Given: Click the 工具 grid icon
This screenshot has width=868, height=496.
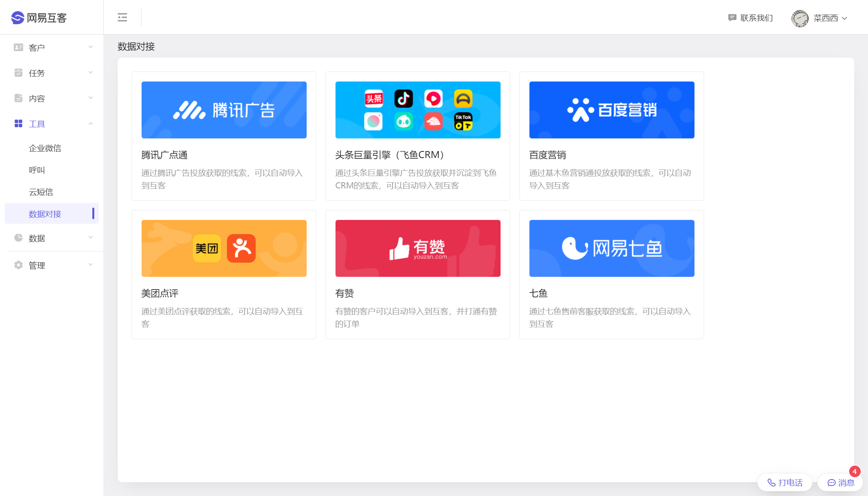Looking at the screenshot, I should point(18,123).
